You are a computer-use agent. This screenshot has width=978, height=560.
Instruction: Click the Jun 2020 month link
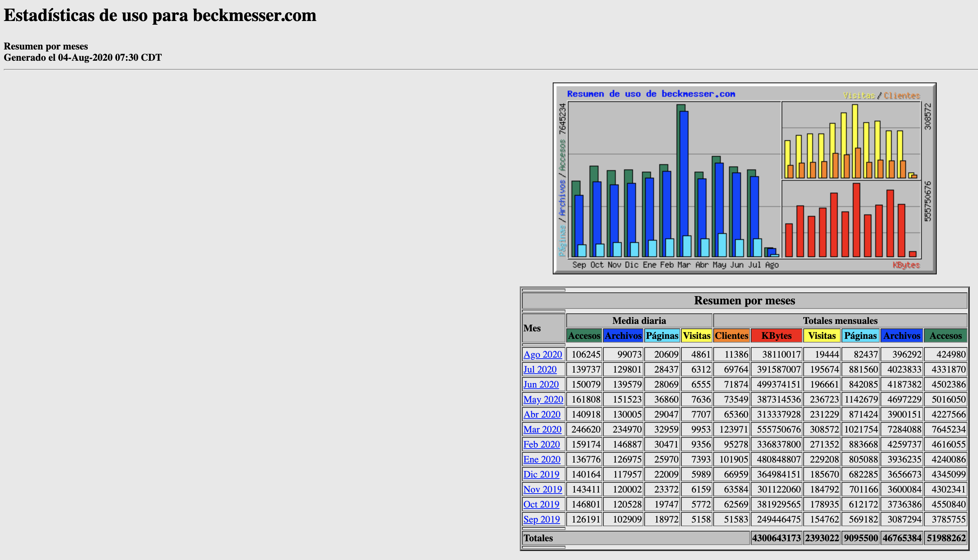(540, 384)
